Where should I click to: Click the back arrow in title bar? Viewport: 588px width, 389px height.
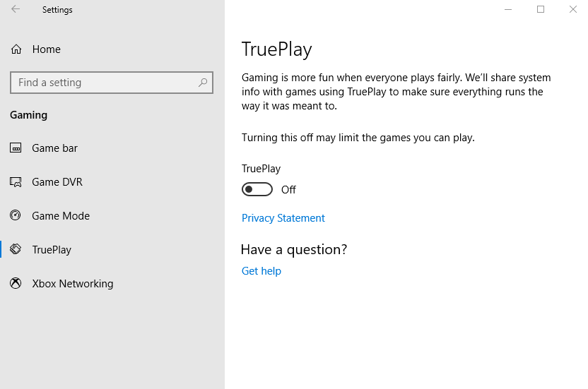[16, 10]
